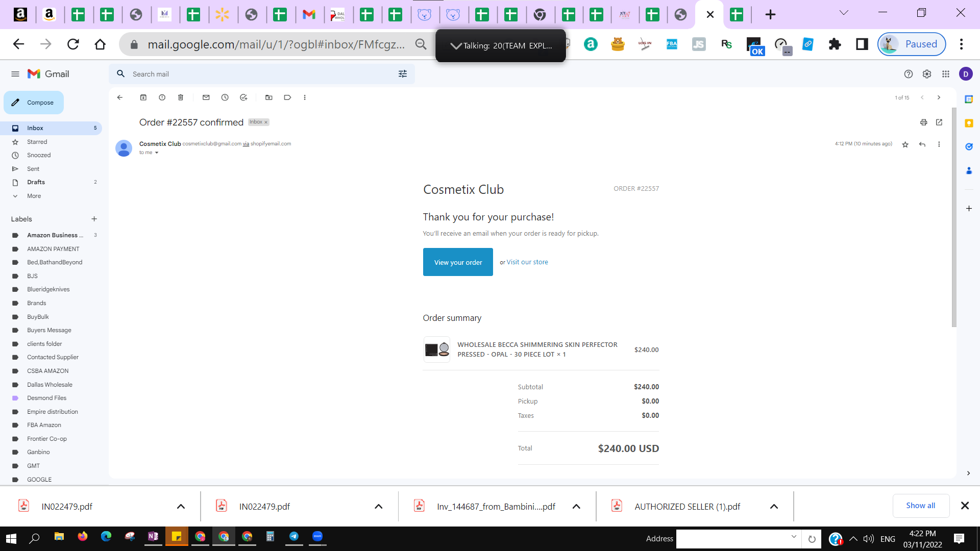
Task: Report spam with the exclamation icon
Action: [x=162, y=97]
